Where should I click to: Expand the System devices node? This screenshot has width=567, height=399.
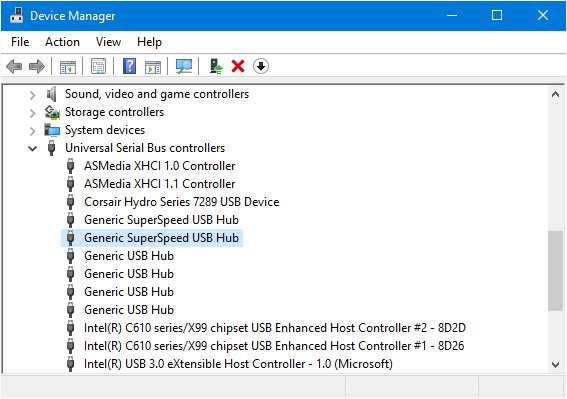click(x=33, y=131)
